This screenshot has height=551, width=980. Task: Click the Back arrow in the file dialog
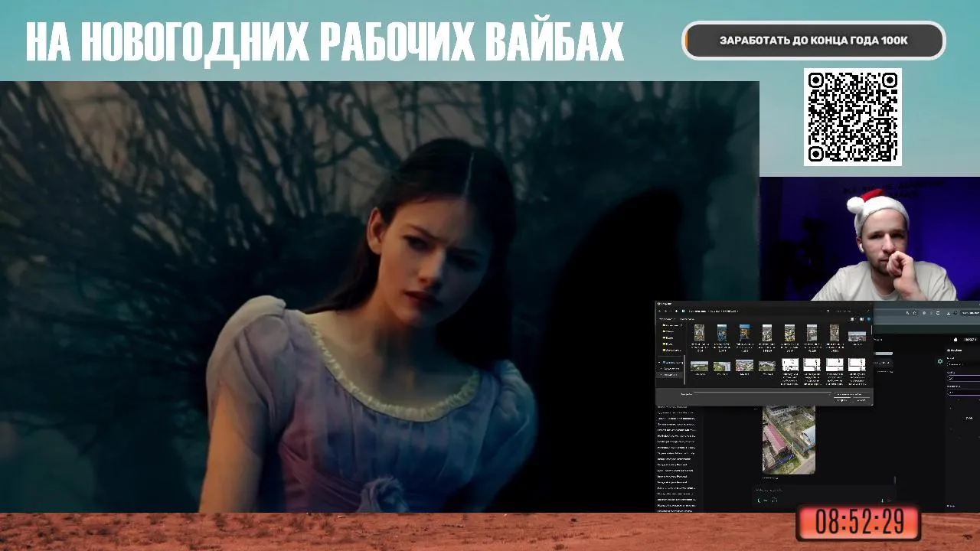point(659,311)
